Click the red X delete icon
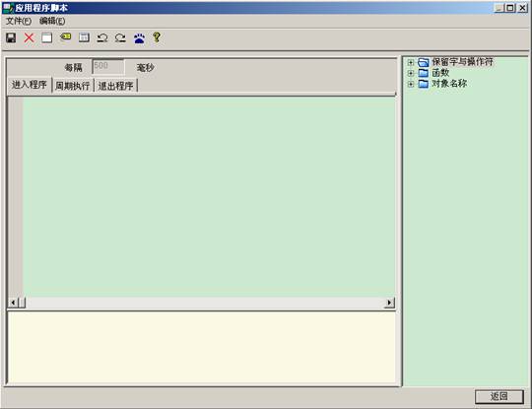The width and height of the screenshot is (532, 409). point(30,37)
